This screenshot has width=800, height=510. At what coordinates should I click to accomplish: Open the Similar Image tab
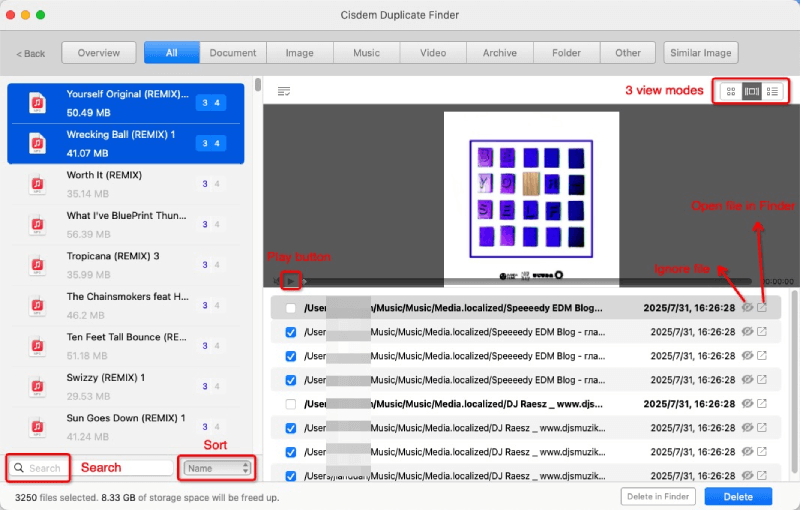(x=701, y=53)
